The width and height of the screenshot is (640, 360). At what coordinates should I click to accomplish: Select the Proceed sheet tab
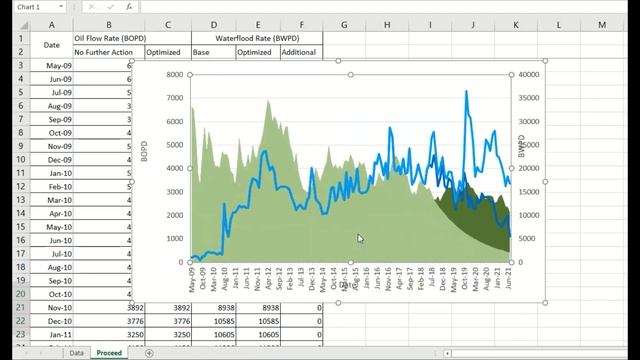click(x=109, y=353)
